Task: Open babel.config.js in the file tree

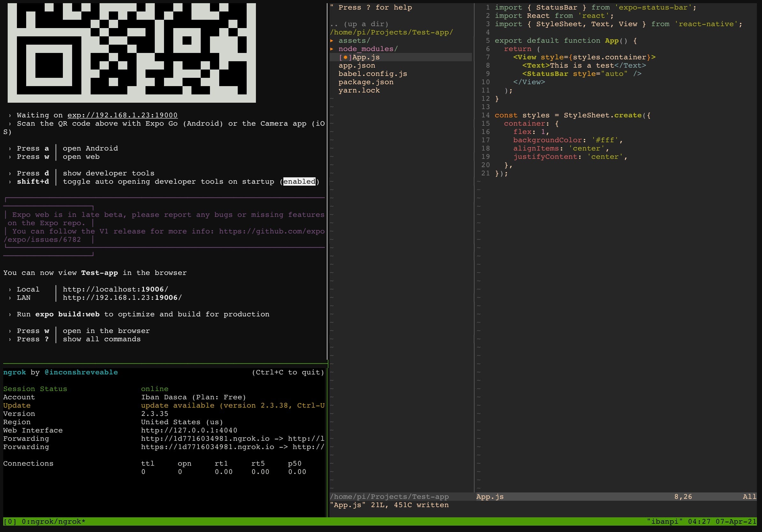Action: coord(373,74)
